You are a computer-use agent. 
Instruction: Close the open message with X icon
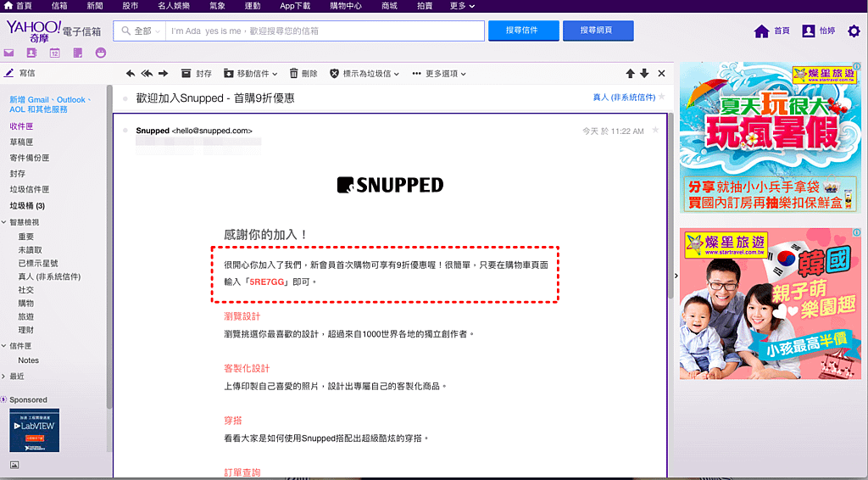tap(661, 74)
